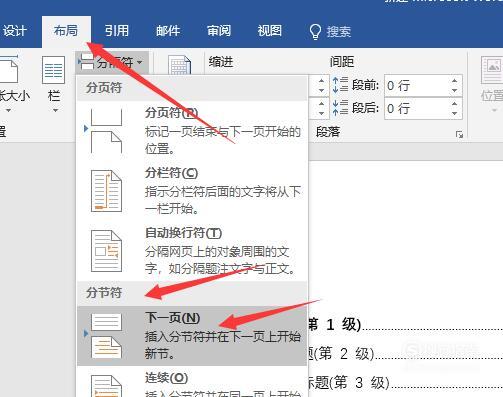Click the 第 1 级 contents entry
Image resolution: width=503 pixels, height=397 pixels.
click(405, 325)
